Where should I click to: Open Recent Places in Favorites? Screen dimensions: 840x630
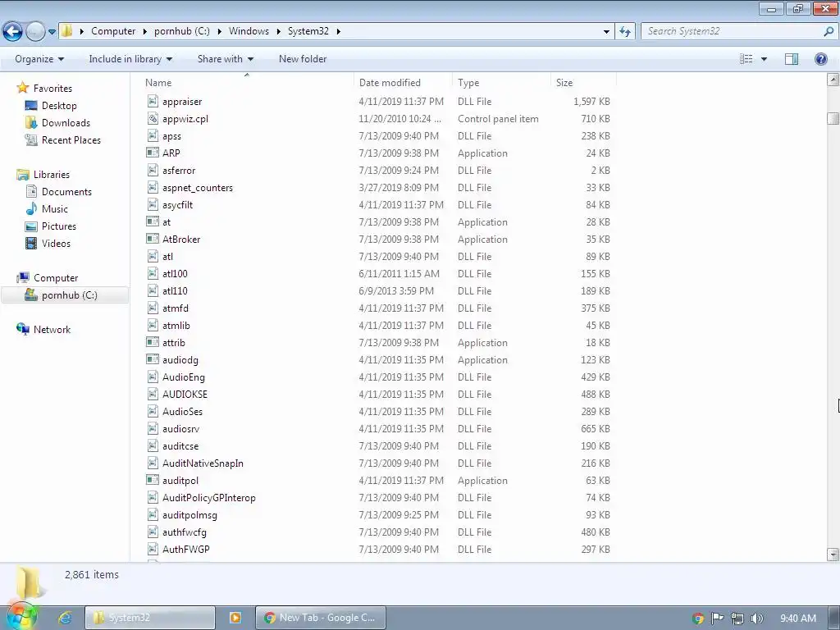pyautogui.click(x=71, y=139)
